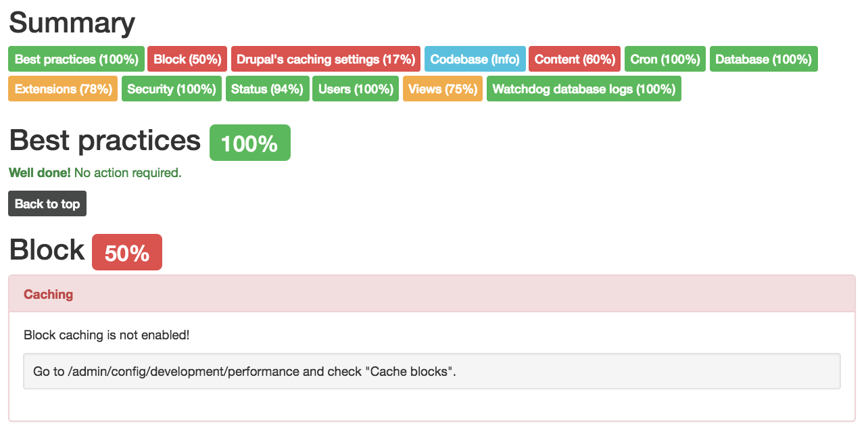Open the Status (94%) badge
Image resolution: width=868 pixels, height=434 pixels.
click(267, 89)
